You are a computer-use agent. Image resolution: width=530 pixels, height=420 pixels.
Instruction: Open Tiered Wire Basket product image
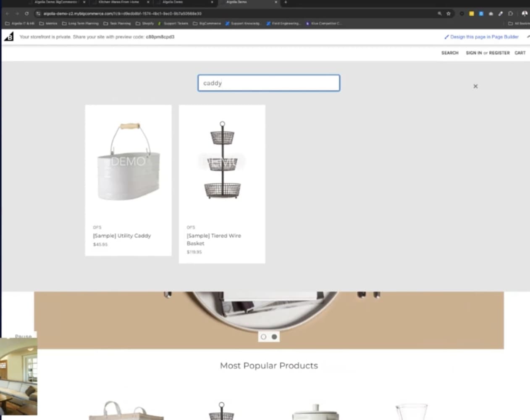222,160
